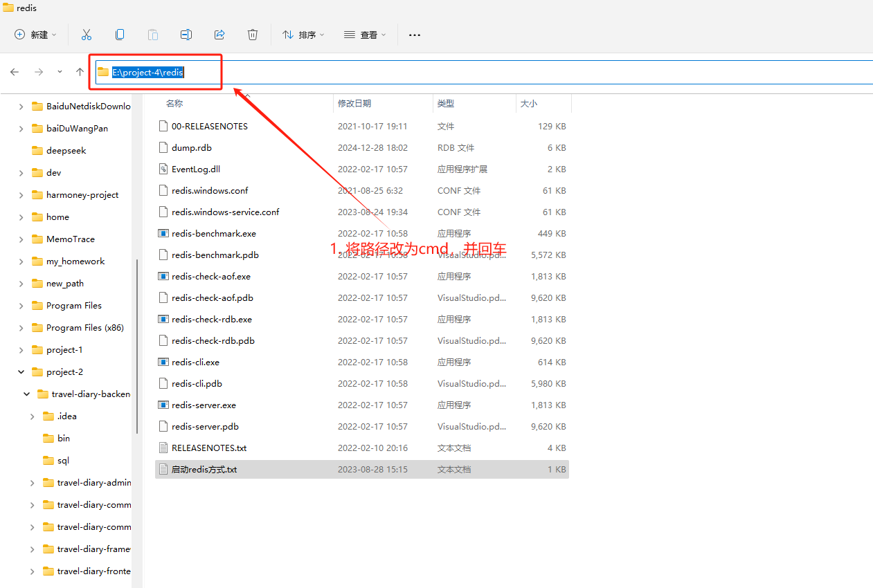The image size is (873, 588).
Task: Click the Rename icon in toolbar
Action: coord(186,35)
